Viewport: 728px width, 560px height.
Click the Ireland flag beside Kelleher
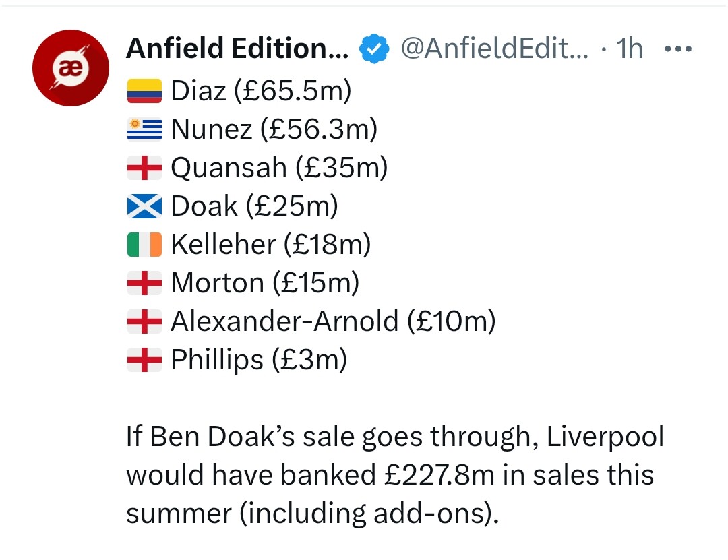pos(145,245)
